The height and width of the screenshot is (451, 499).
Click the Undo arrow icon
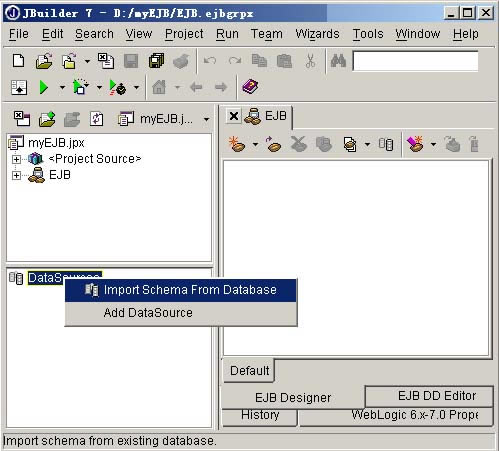click(210, 61)
